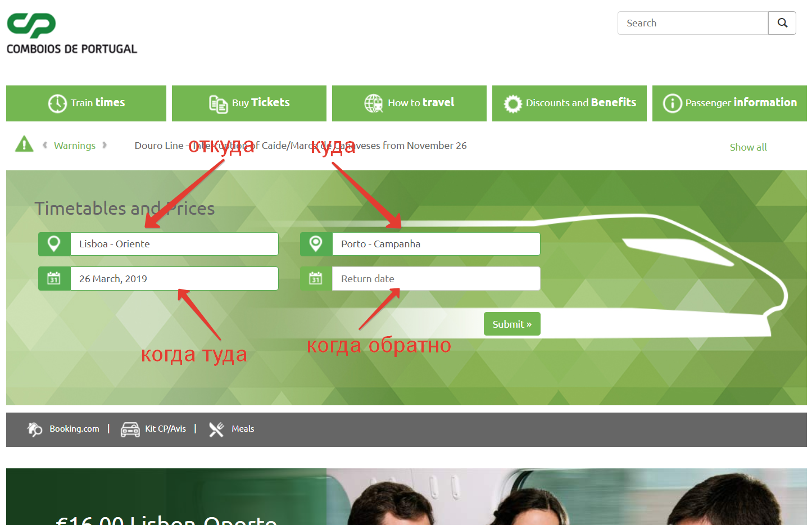This screenshot has width=812, height=525.
Task: Edit the arrival station Porto - Campanha
Action: pyautogui.click(x=436, y=244)
